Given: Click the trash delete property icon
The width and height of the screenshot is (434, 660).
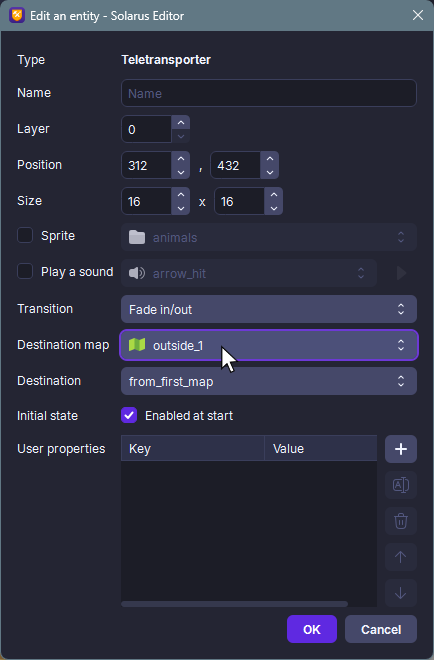Looking at the screenshot, I should click(401, 521).
